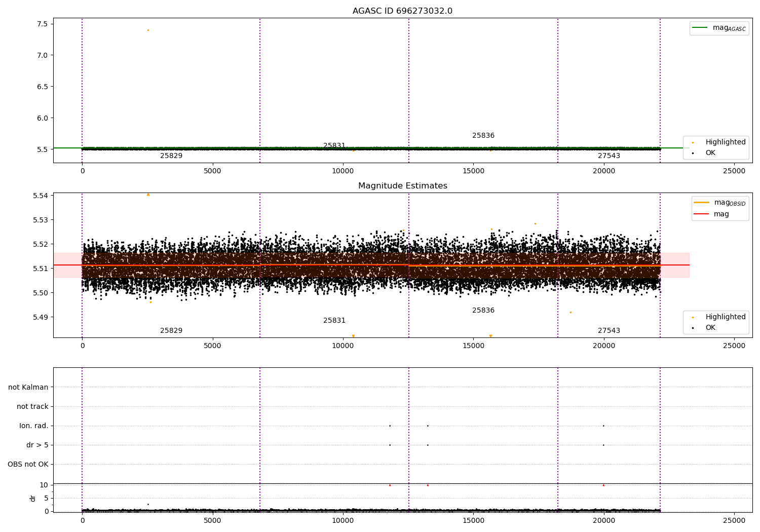This screenshot has height=532, width=760.
Task: Click the 7.5 y-axis tick label
Action: coord(43,24)
